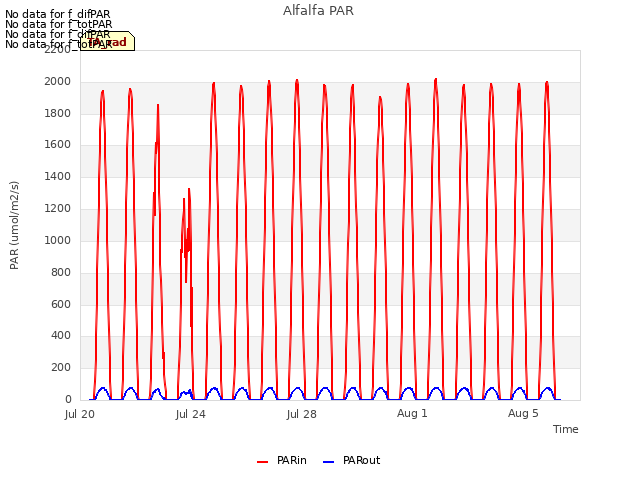Click the 800 y-axis tick label
640x480 pixels.
tap(61, 272)
